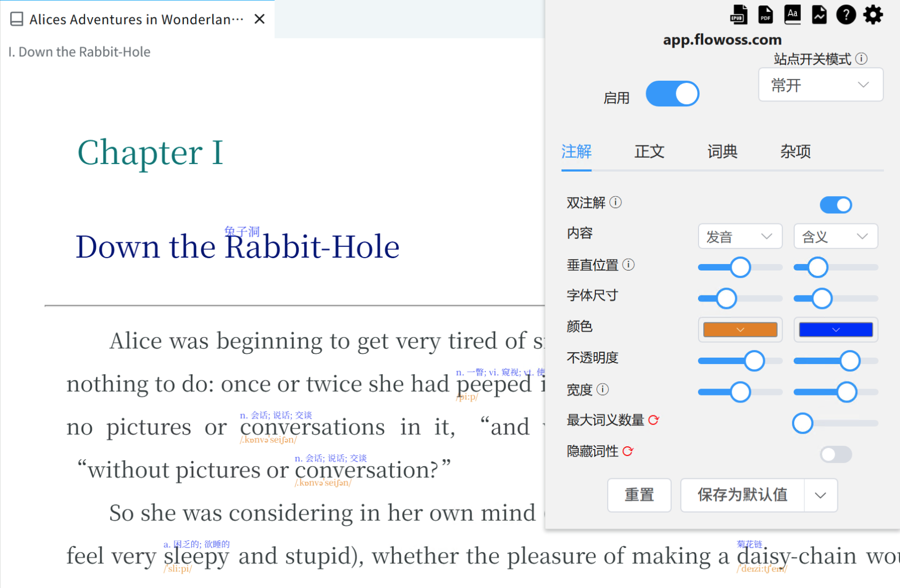Screen dimensions: 900x588
Task: Click the word 'daisy-chain' in text
Action: [x=797, y=558]
